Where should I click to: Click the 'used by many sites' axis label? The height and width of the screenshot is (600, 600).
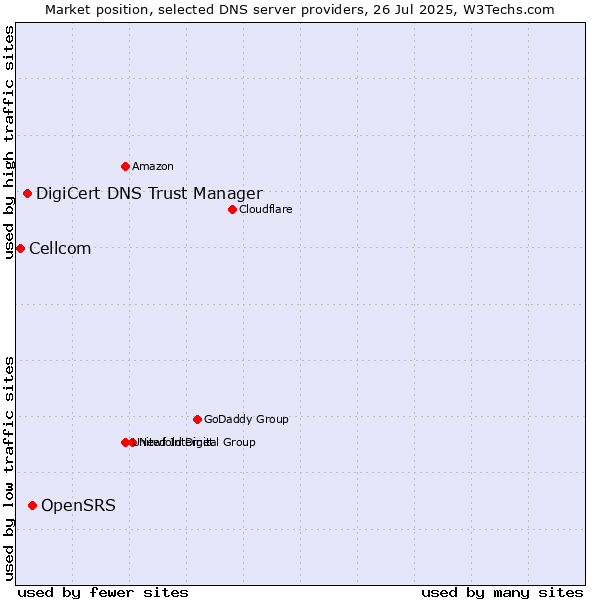pos(502,593)
